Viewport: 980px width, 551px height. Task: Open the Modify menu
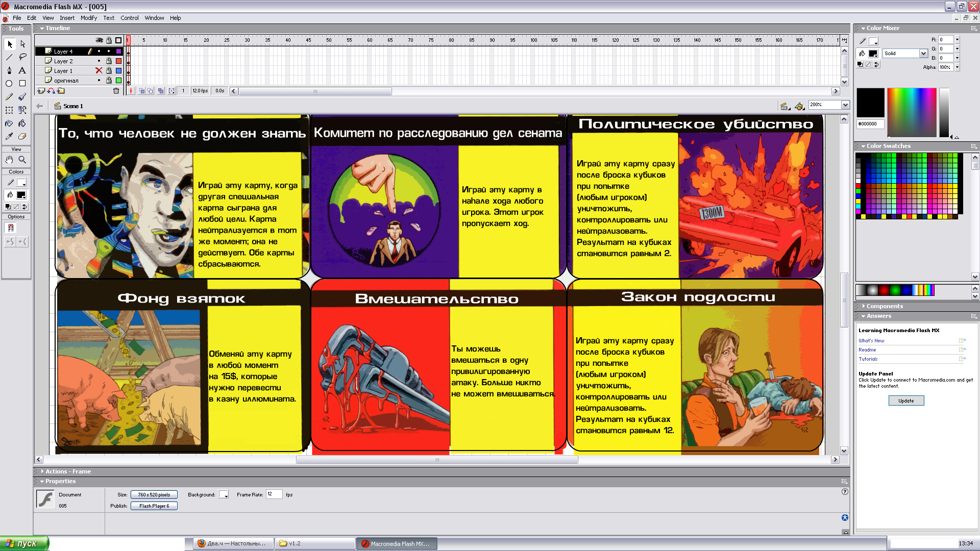89,18
